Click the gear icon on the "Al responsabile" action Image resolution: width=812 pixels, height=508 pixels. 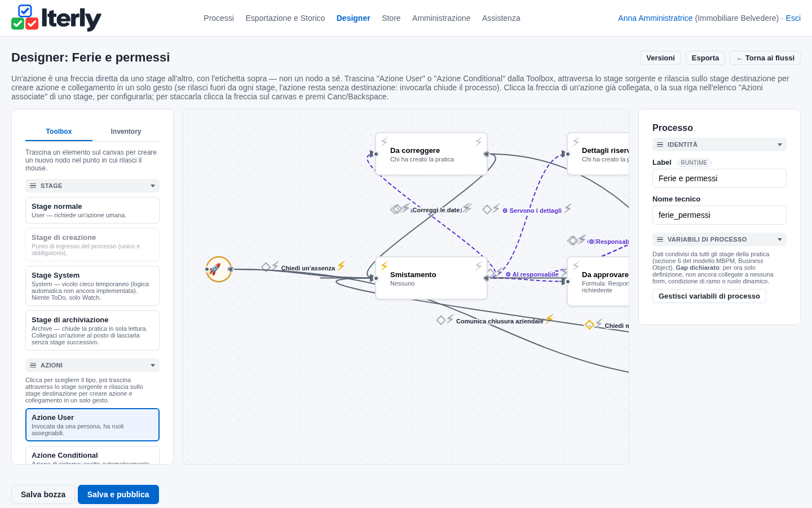508,274
